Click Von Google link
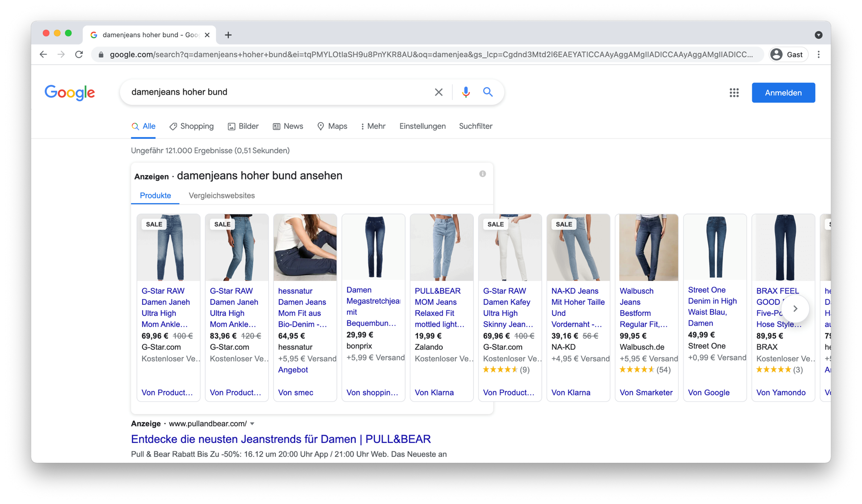 tap(708, 393)
